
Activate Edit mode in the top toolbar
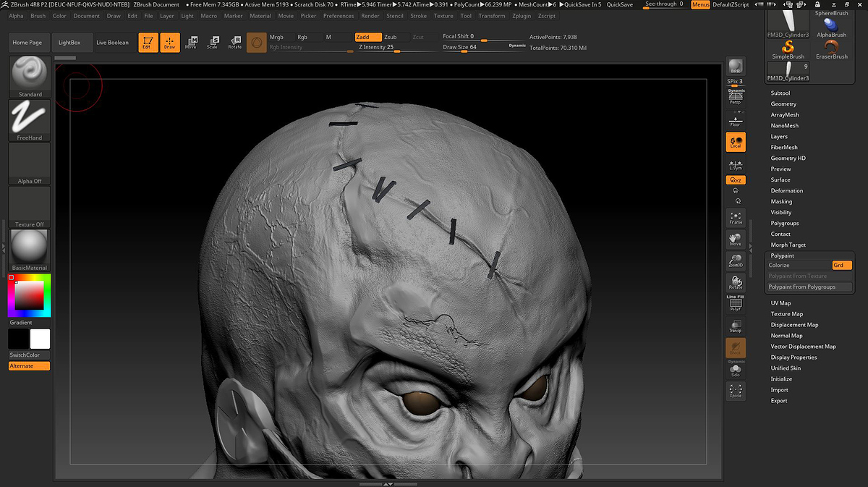(x=148, y=43)
